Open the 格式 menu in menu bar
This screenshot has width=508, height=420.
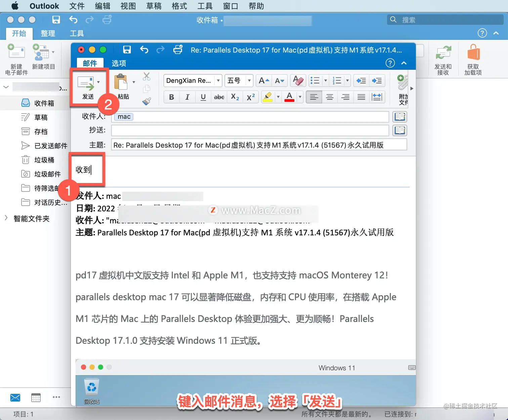coord(179,6)
